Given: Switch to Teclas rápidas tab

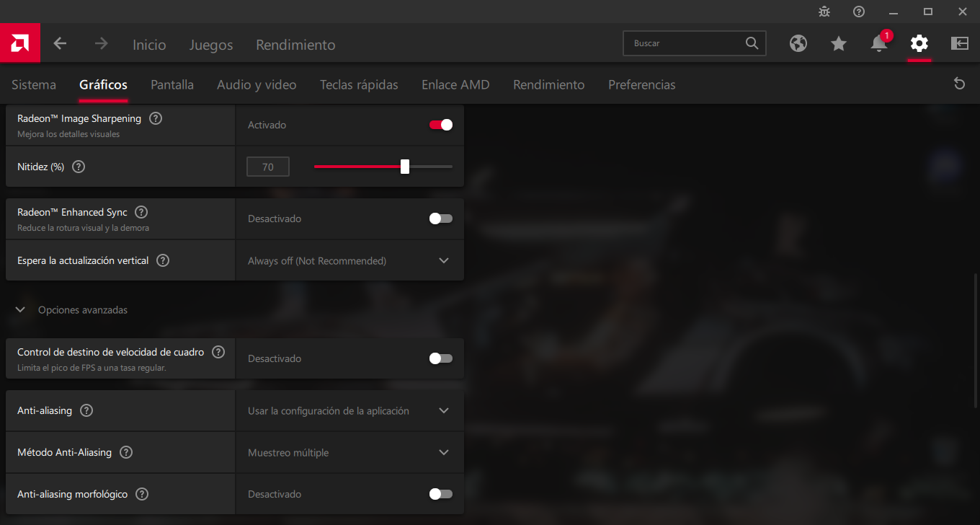Looking at the screenshot, I should pyautogui.click(x=359, y=84).
